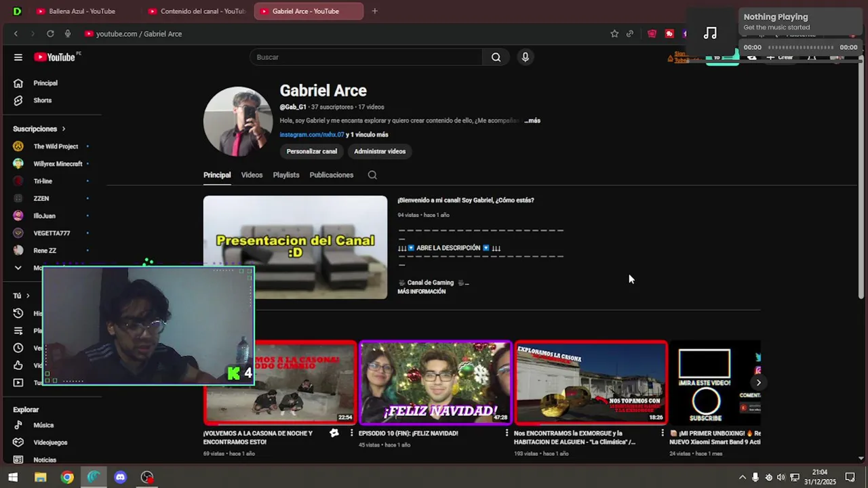Open new browser tab with plus
This screenshot has height=488, width=868.
point(375,11)
